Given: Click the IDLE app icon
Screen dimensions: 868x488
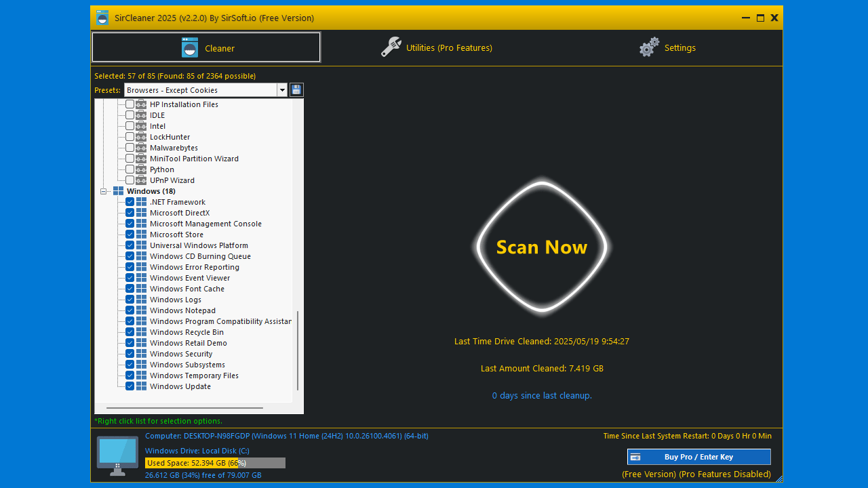Looking at the screenshot, I should point(141,115).
